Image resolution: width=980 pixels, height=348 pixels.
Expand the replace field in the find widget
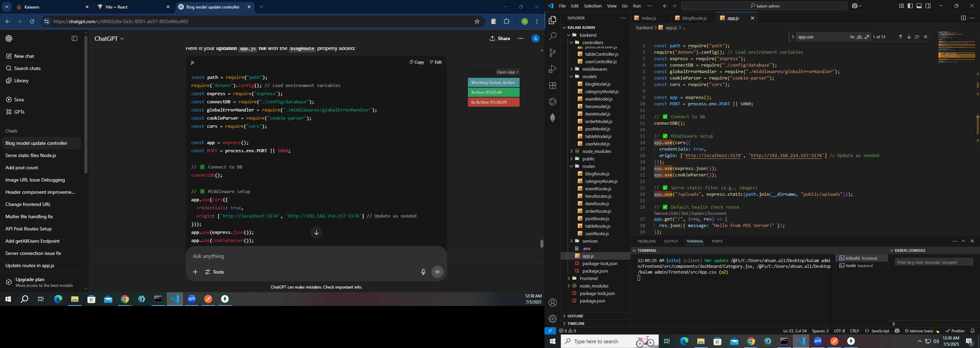coord(793,37)
